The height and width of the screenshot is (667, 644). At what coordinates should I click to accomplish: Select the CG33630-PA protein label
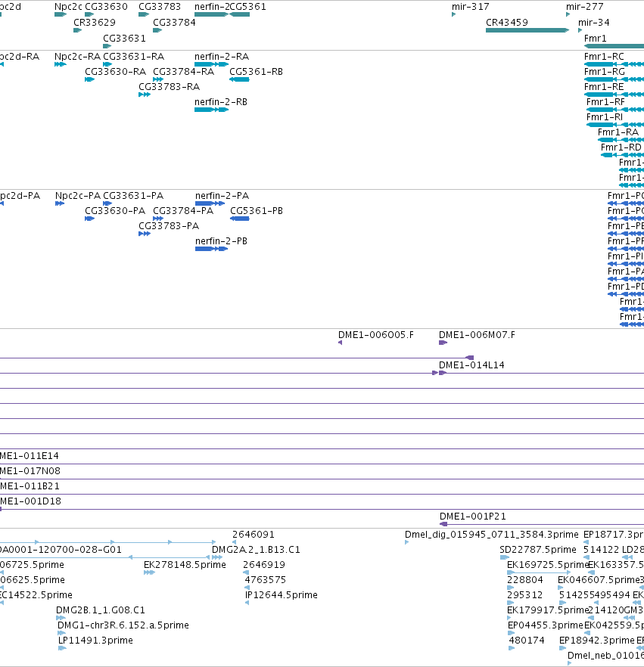click(x=115, y=211)
